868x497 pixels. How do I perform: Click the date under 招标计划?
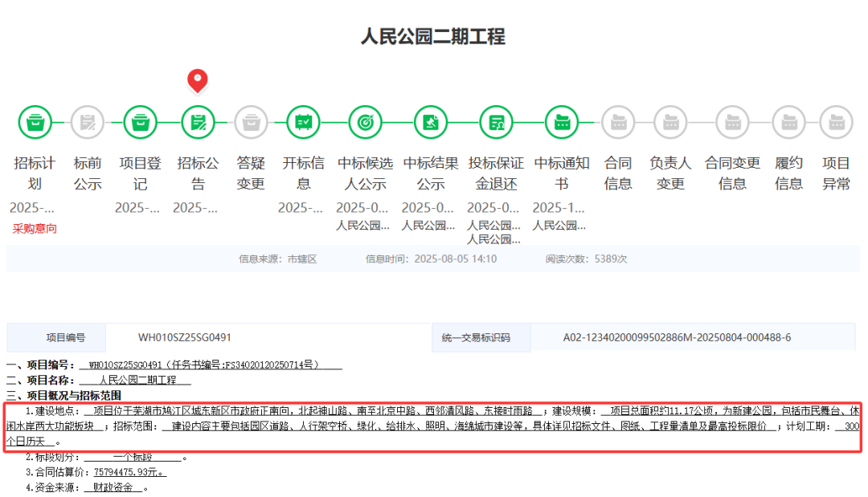(32, 208)
